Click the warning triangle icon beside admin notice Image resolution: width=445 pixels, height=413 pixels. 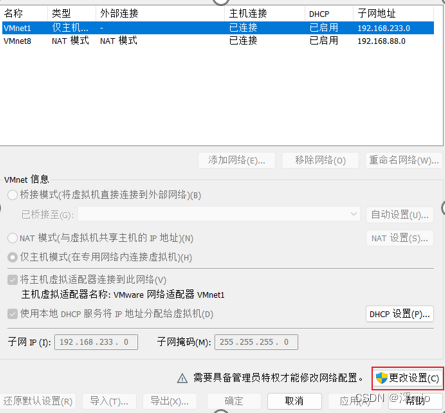[x=182, y=378]
